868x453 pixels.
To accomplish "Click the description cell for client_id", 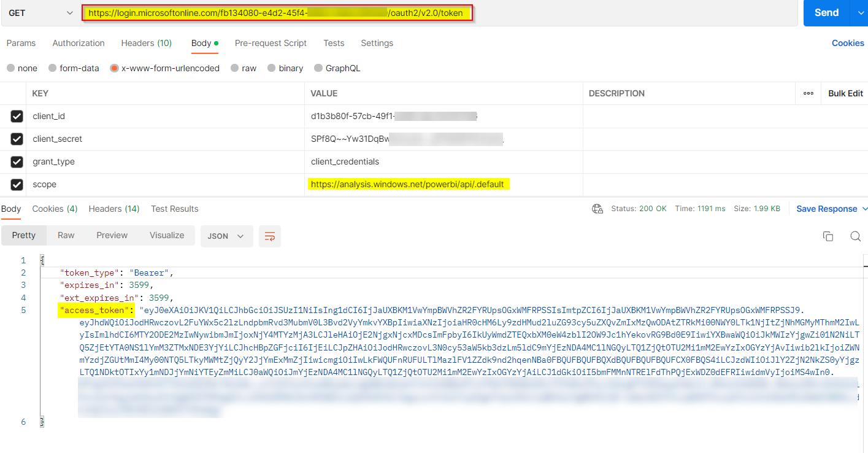I will point(725,116).
